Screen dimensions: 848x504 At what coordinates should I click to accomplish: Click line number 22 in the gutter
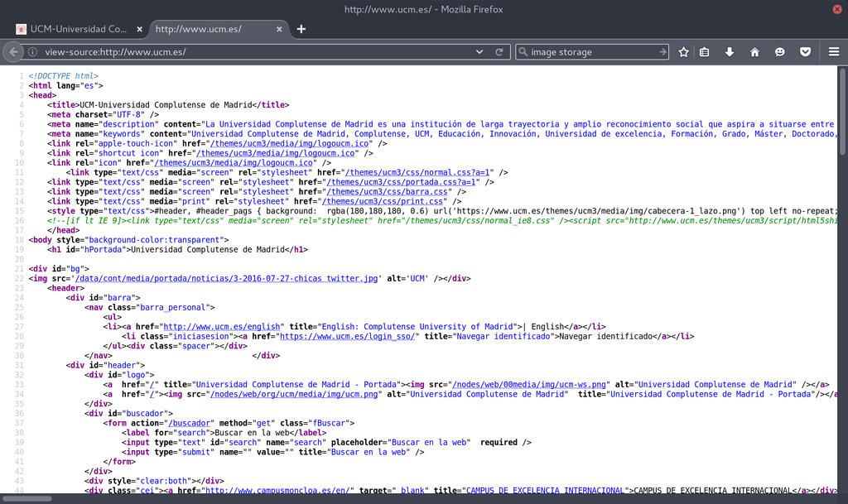coord(20,279)
